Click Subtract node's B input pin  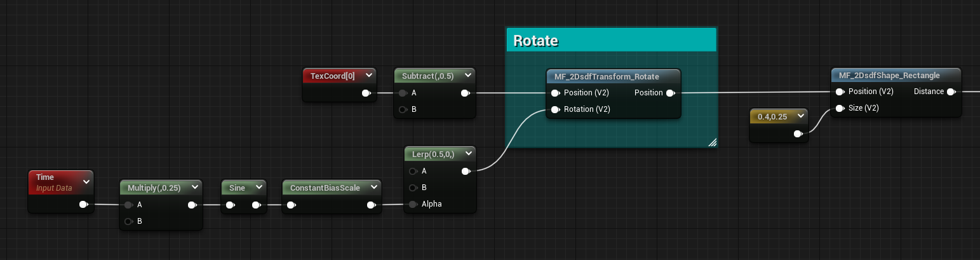coord(402,109)
